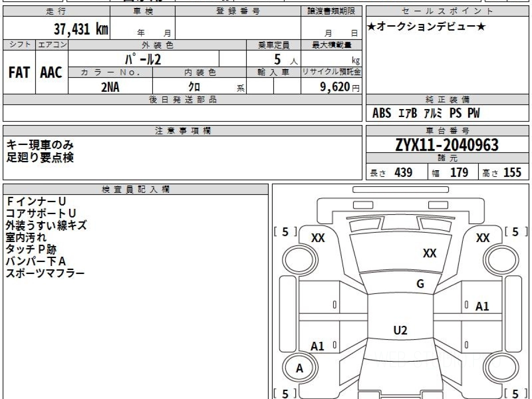Select the 内装色 header
Image resolution: width=532 pixels, height=399 pixels.
[x=200, y=72]
